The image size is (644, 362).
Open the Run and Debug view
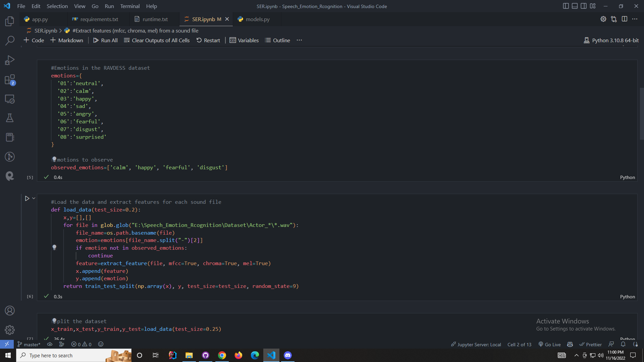[x=10, y=60]
